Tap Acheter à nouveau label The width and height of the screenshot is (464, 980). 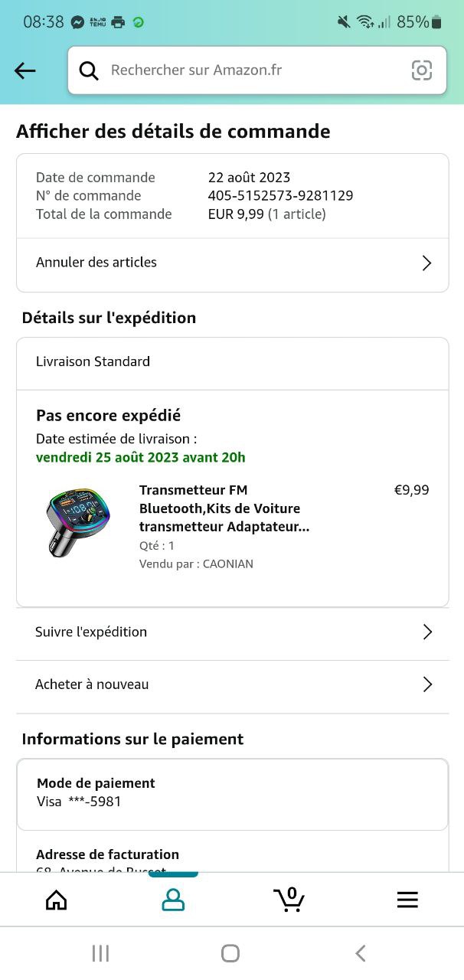coord(92,684)
